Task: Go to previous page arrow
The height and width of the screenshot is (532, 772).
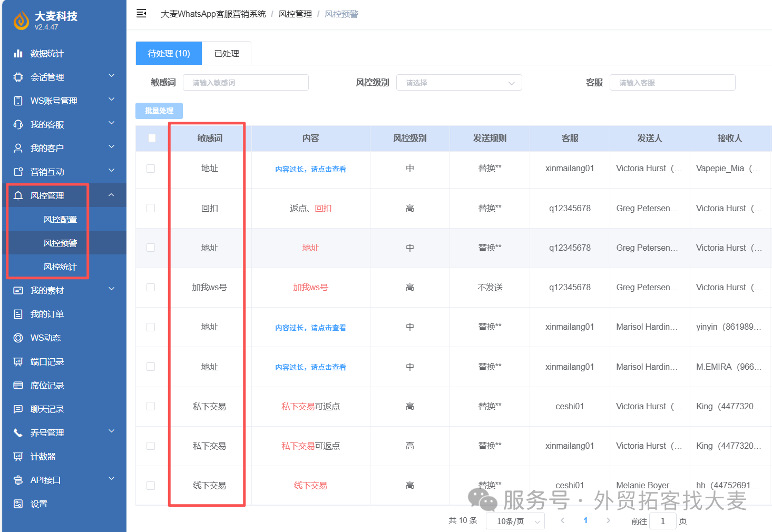Action: coord(563,520)
